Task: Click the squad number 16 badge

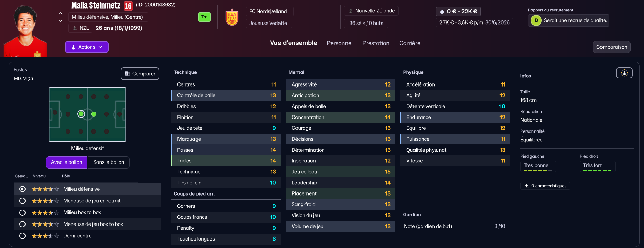Action: pos(128,6)
